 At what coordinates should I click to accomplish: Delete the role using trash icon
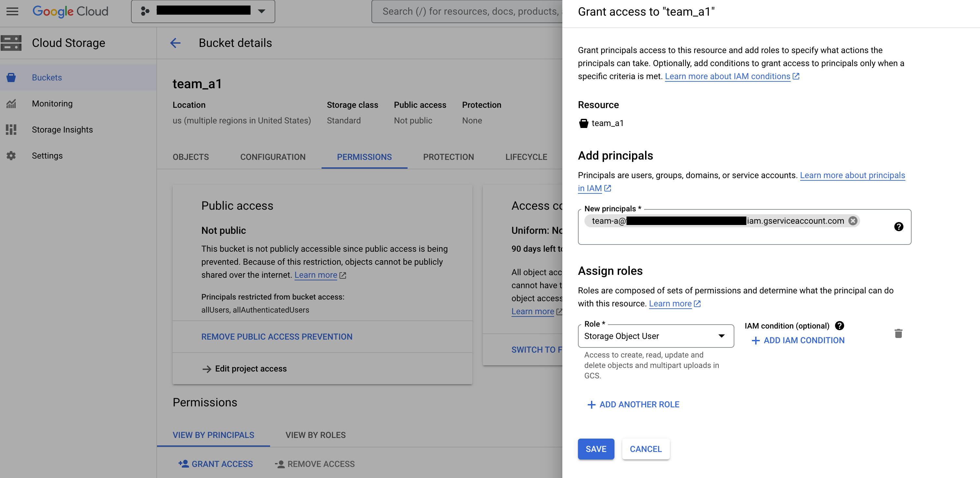tap(898, 333)
